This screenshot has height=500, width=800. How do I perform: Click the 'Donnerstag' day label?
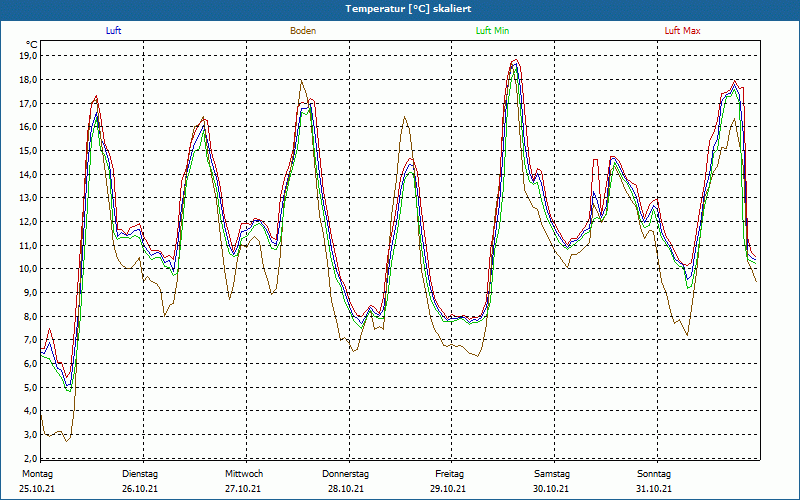point(345,474)
